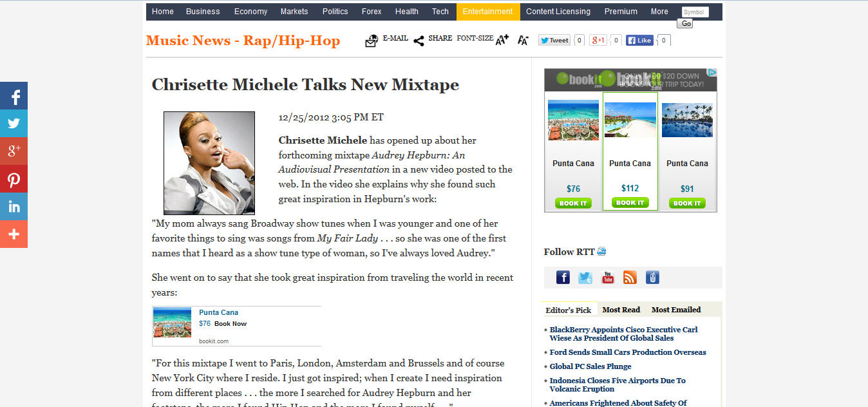Click the Google +1 button
This screenshot has height=407, width=868.
pos(598,40)
